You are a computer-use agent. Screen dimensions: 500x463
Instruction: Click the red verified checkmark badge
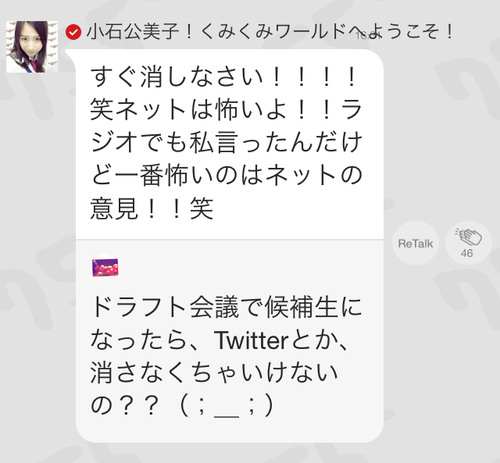coord(73,32)
